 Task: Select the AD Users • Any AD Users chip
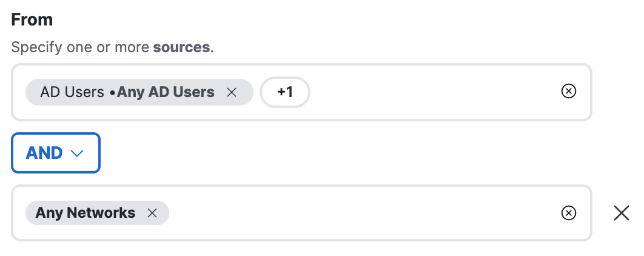139,92
